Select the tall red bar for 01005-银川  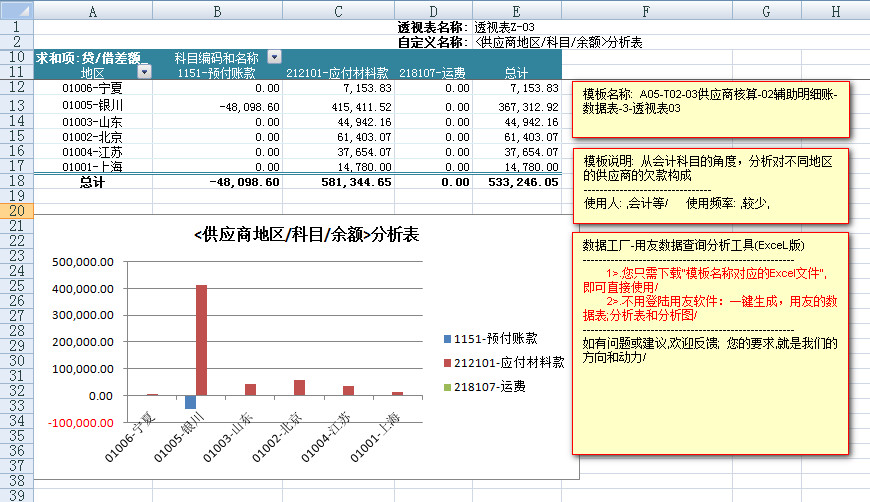(201, 340)
